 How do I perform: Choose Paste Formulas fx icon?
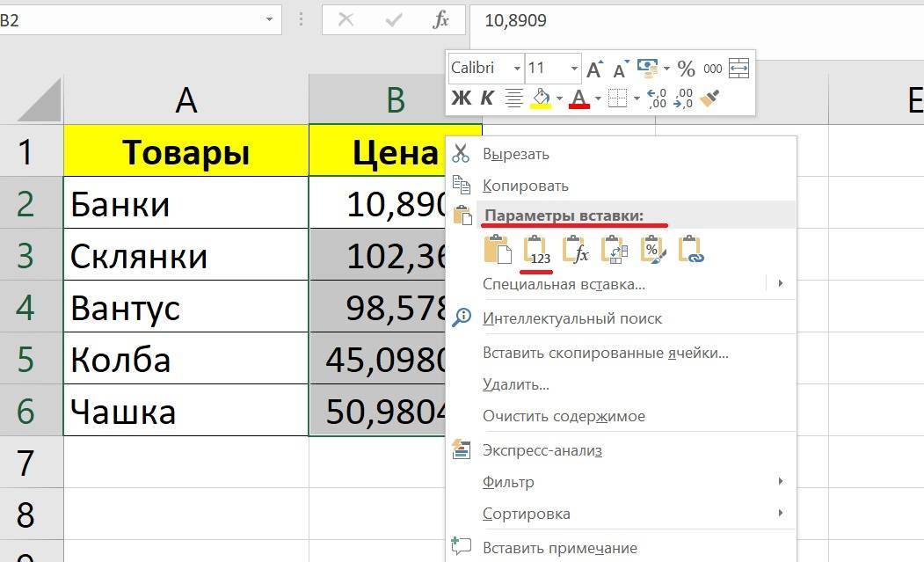[576, 250]
